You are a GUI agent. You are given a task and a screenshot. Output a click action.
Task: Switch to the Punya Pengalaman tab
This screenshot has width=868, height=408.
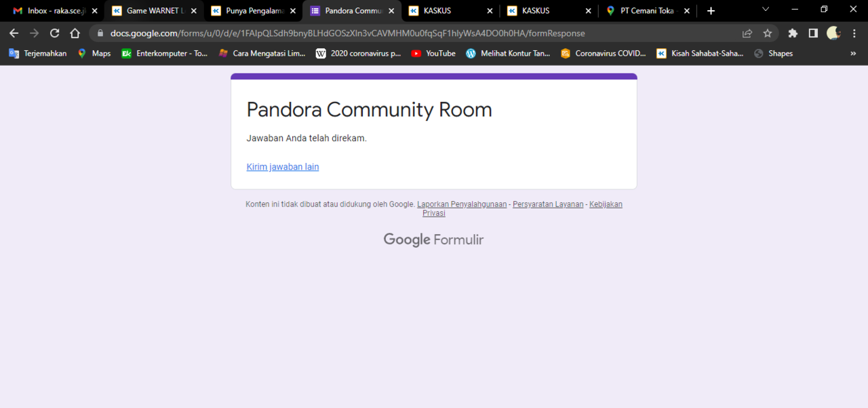pyautogui.click(x=252, y=11)
